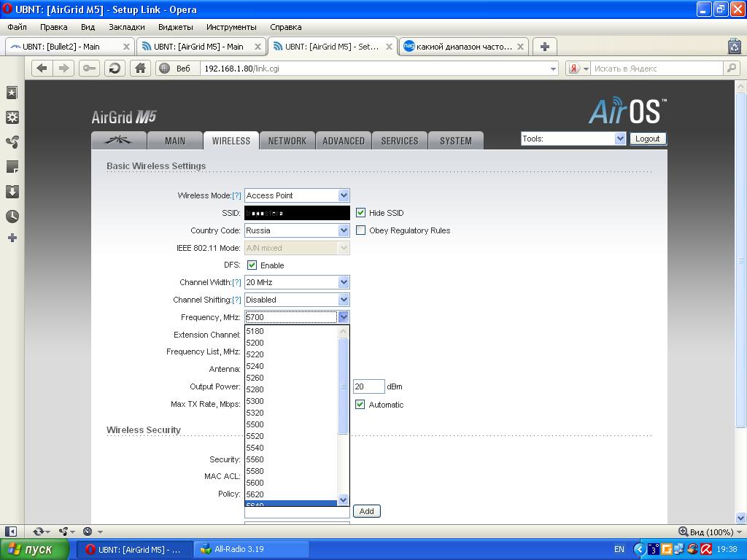Add a panel with the plus icon
Image resolution: width=747 pixels, height=560 pixels.
12,238
